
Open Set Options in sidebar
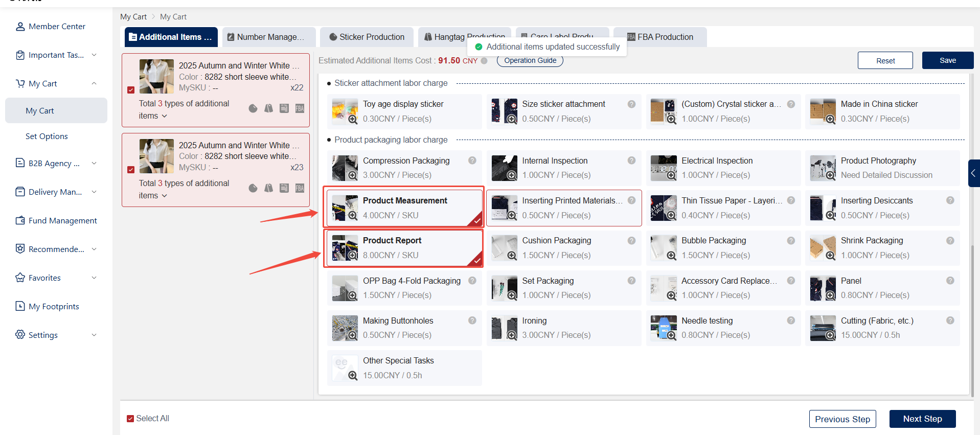pyautogui.click(x=47, y=136)
